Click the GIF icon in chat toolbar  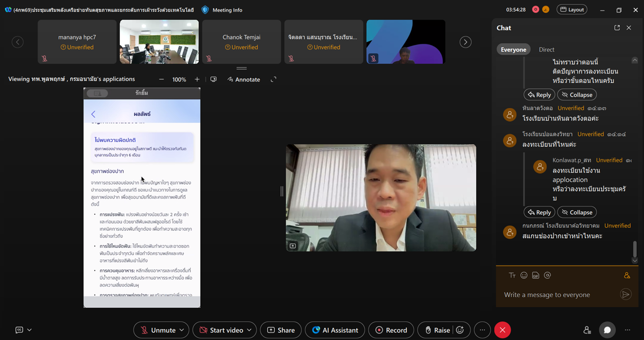point(535,275)
